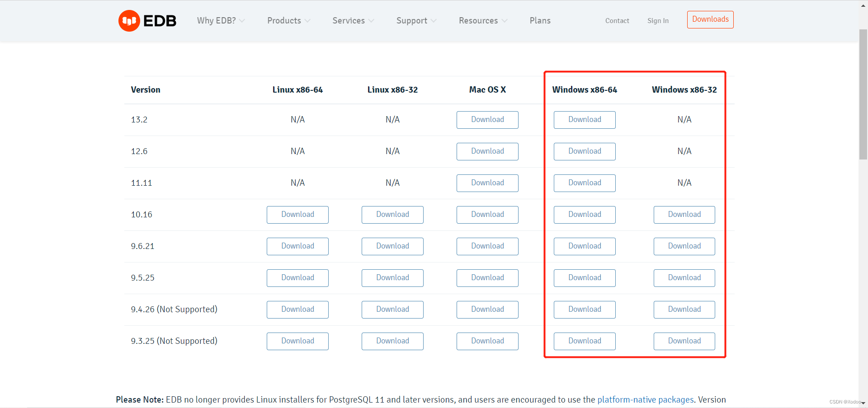
Task: Click the Windows x86-64 column header
Action: click(585, 90)
